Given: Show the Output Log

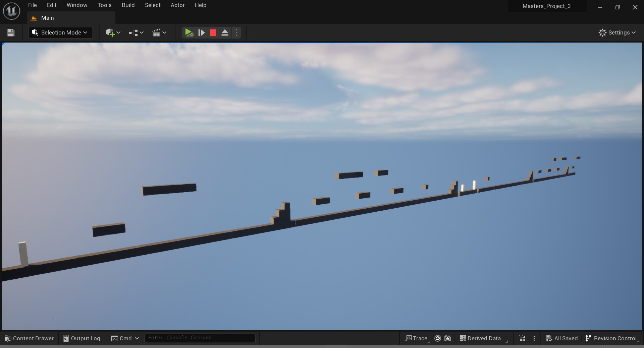Looking at the screenshot, I should point(82,338).
